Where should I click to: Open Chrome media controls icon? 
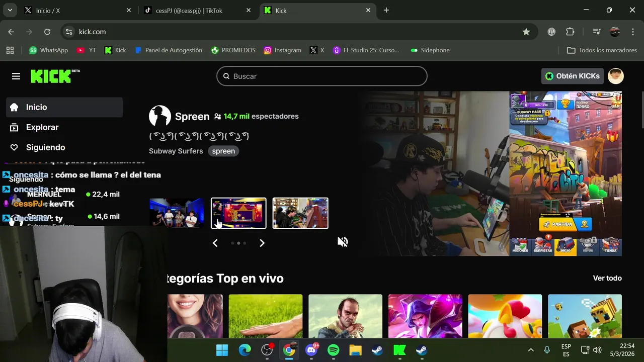597,32
